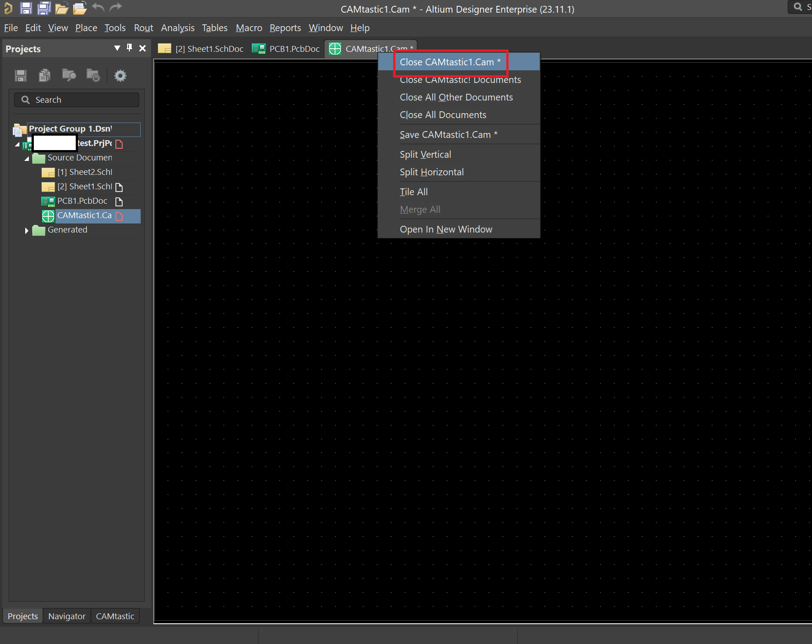Click the gear settings icon in Projects panel
This screenshot has height=644, width=812.
pos(120,75)
